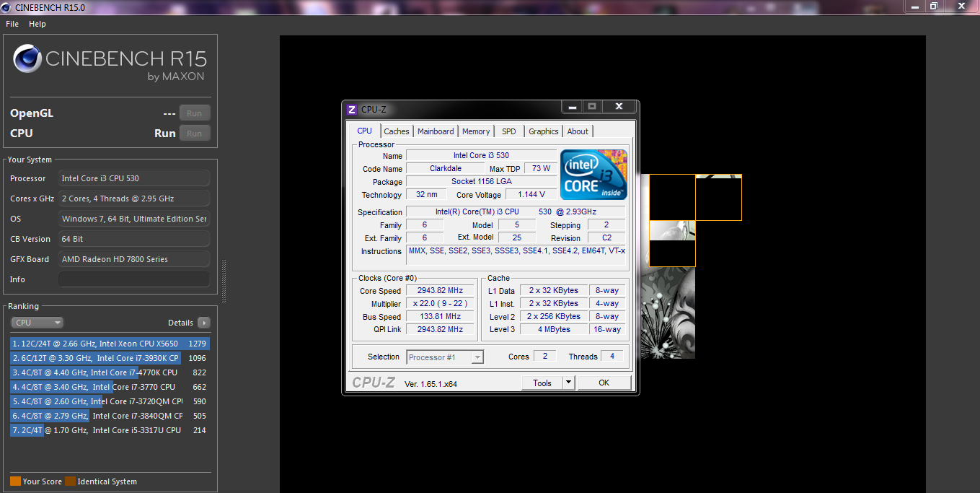Click the Cinebench title bar app icon

tap(7, 7)
